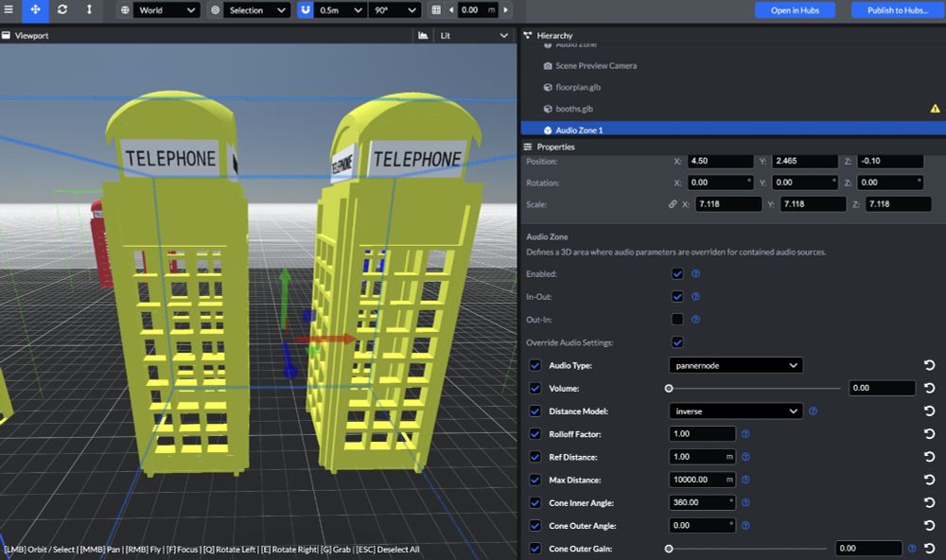Open the Lit render mode dropdown

pos(473,36)
